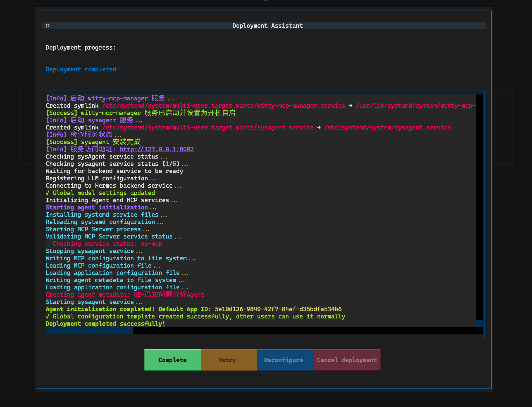Click the circle icon in the header bar
This screenshot has height=407, width=532.
pyautogui.click(x=48, y=26)
